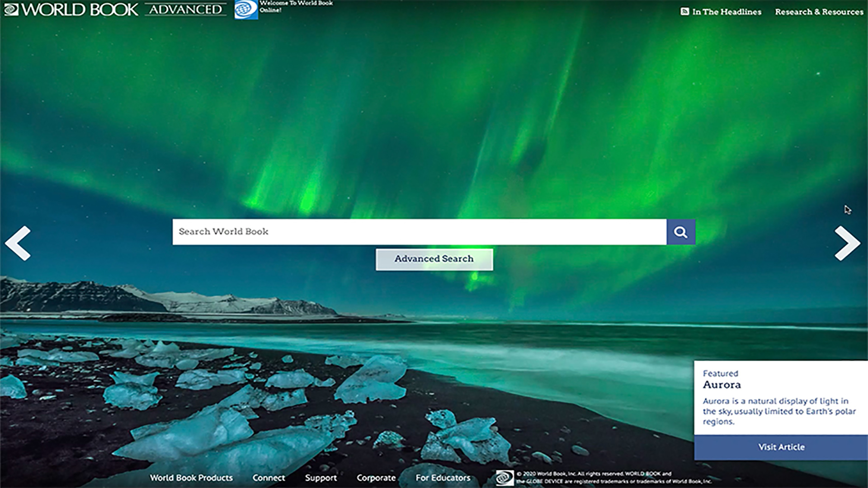Viewport: 868px width, 488px height.
Task: Click the globe device logo in the footer
Action: coord(505,478)
